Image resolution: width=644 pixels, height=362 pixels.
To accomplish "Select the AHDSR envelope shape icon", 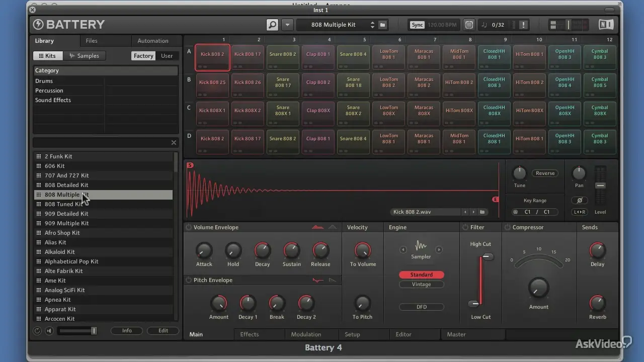I will coord(317,227).
